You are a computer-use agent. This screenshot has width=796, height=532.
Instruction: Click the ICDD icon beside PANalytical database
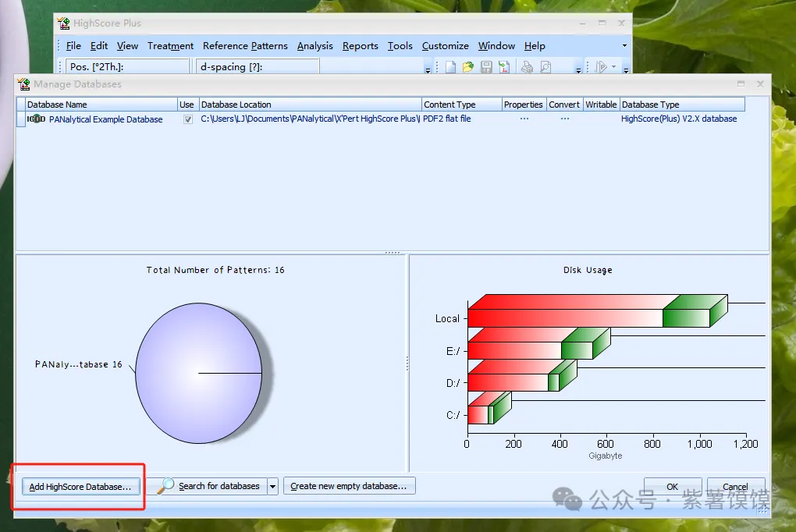pyautogui.click(x=36, y=119)
